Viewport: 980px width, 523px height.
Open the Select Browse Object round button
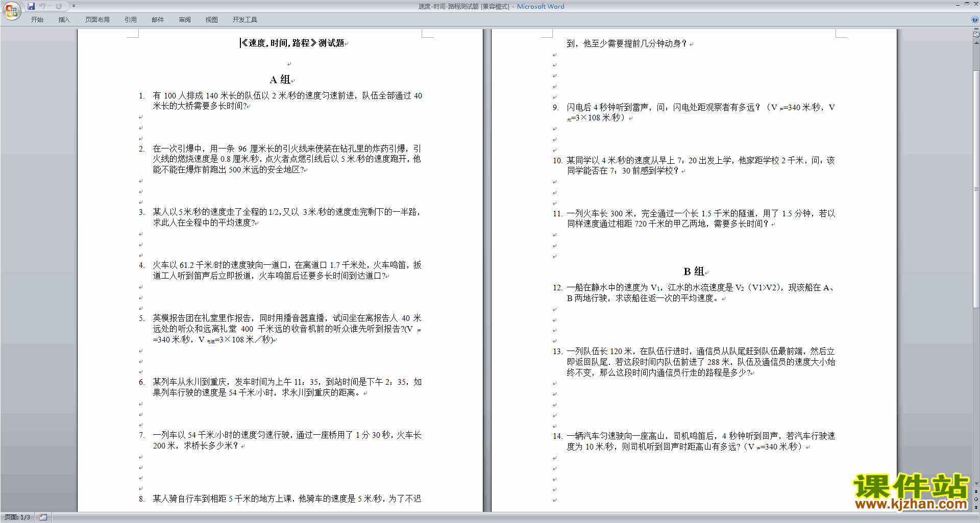(976, 499)
